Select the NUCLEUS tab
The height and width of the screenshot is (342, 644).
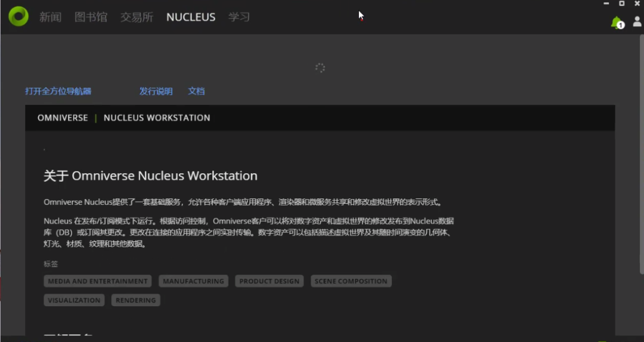pos(191,17)
